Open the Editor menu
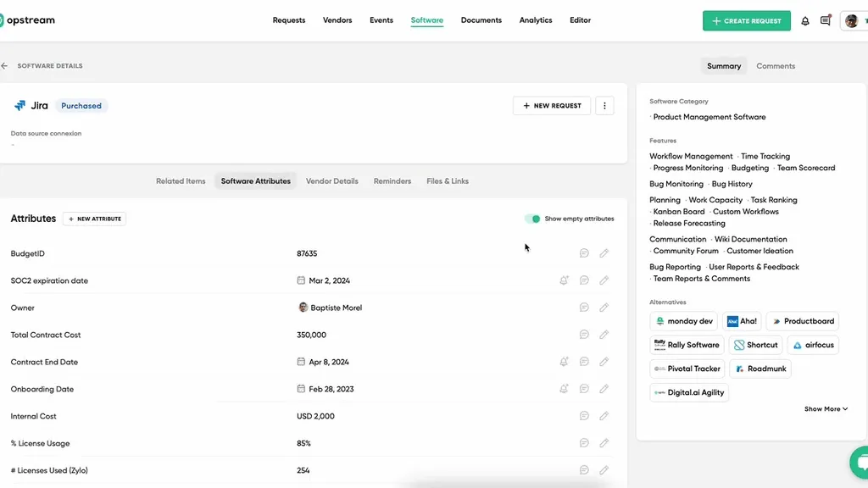The width and height of the screenshot is (868, 488). pos(580,20)
